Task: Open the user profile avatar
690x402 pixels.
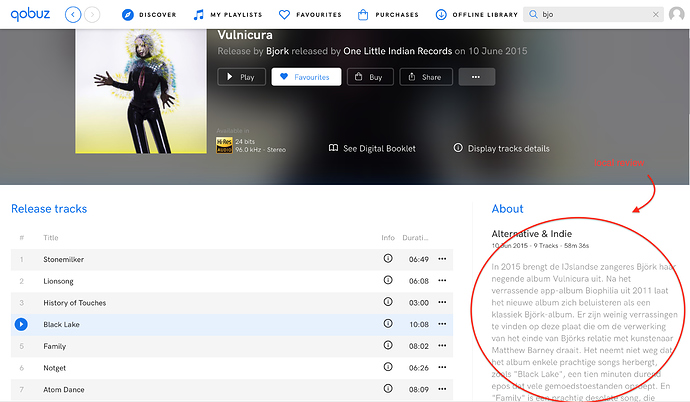Action: point(677,15)
